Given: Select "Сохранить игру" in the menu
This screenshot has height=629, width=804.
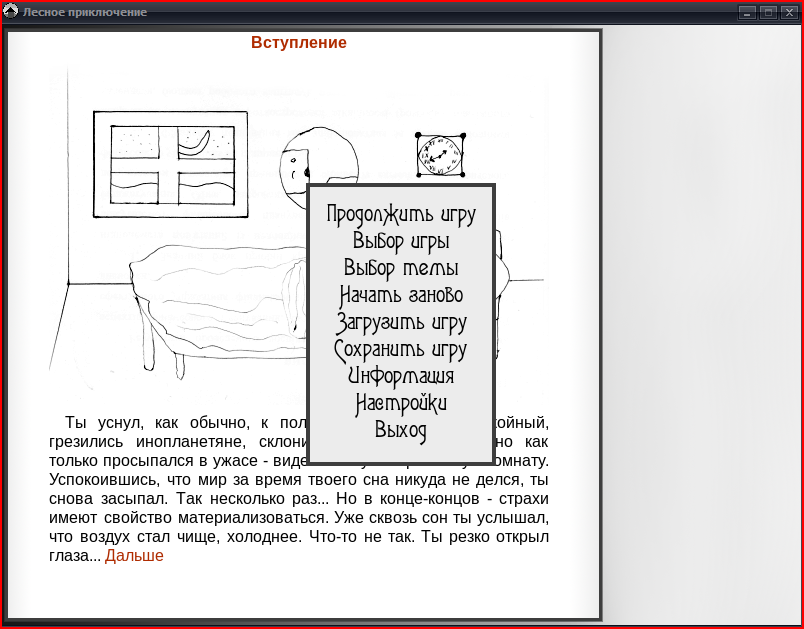Looking at the screenshot, I should click(x=401, y=350).
